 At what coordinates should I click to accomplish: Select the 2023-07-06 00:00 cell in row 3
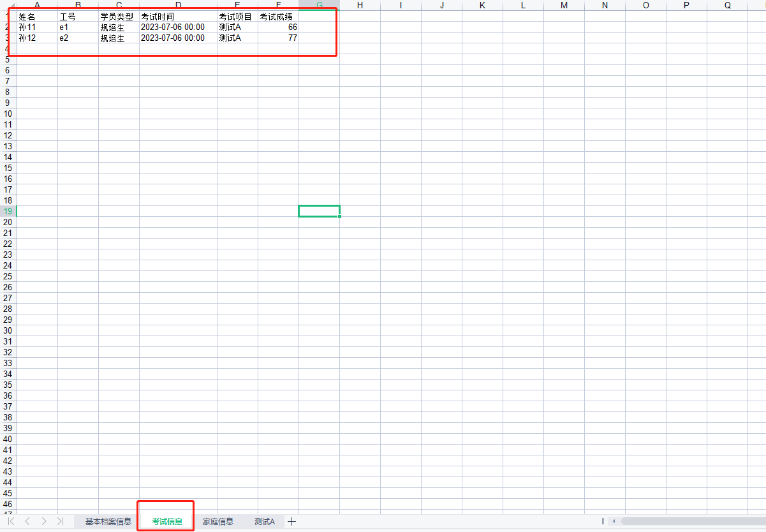(178, 38)
